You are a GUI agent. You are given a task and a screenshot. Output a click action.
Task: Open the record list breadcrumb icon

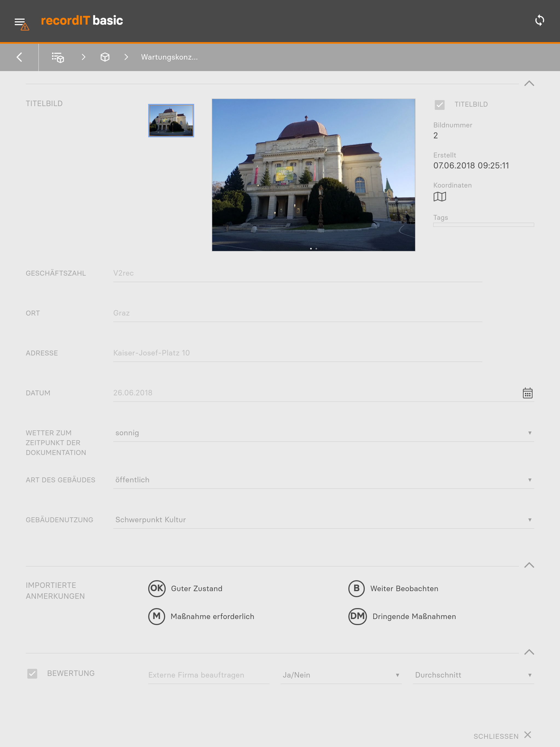coord(58,57)
